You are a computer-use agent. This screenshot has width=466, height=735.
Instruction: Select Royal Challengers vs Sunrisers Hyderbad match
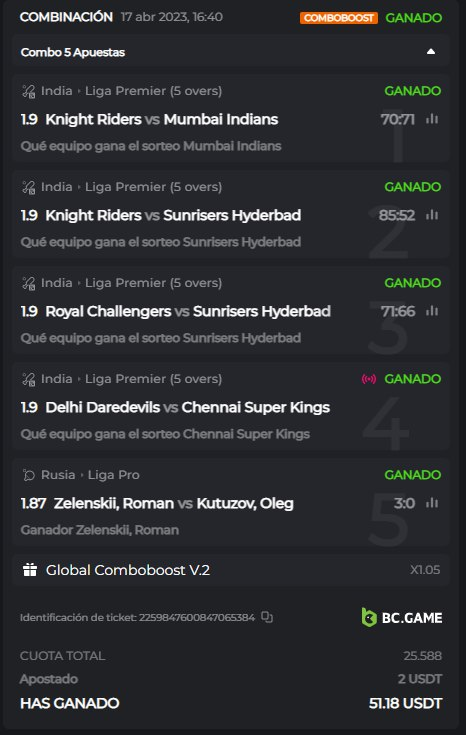[x=188, y=311]
